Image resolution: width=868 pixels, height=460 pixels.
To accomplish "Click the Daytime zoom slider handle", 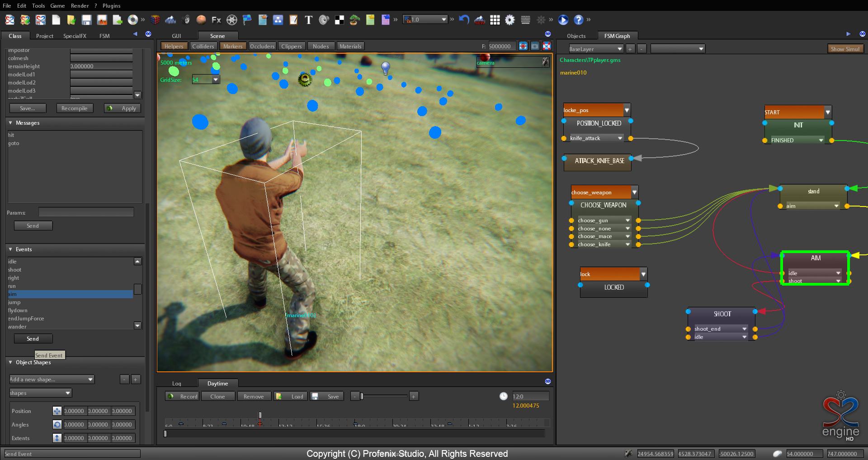I will coord(362,396).
